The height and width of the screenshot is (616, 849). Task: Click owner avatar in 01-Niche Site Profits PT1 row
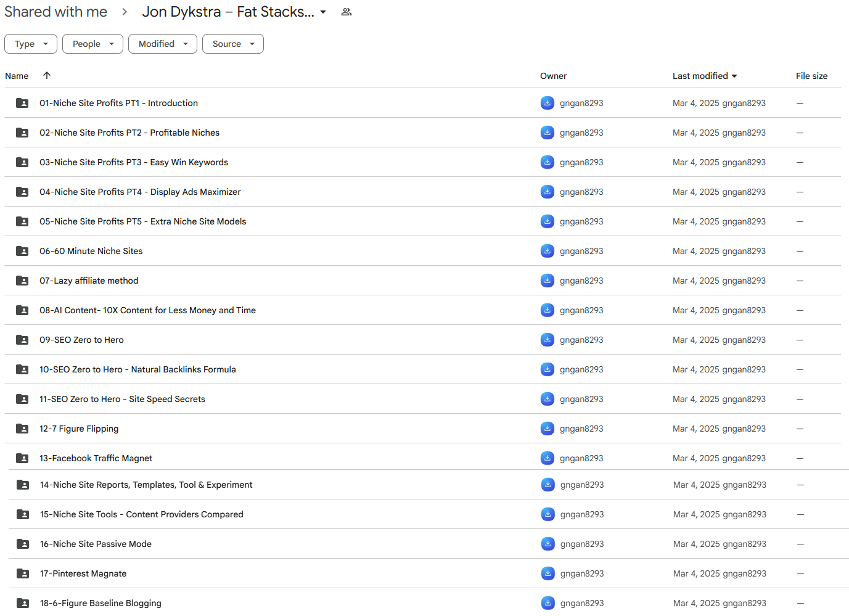point(548,103)
